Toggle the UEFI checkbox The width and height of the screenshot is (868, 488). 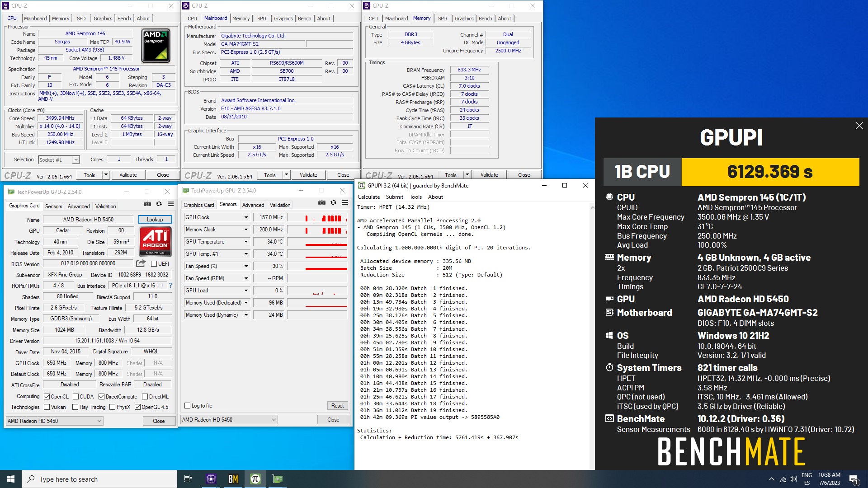(154, 264)
